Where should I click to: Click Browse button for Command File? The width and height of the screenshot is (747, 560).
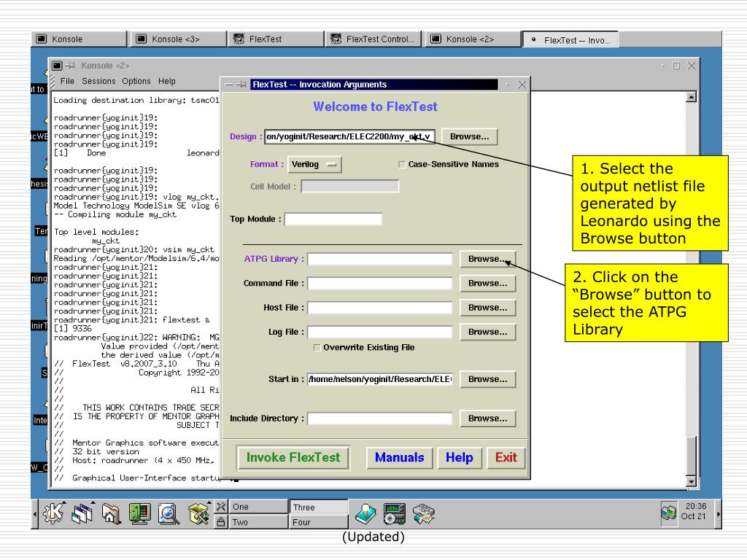pyautogui.click(x=488, y=284)
